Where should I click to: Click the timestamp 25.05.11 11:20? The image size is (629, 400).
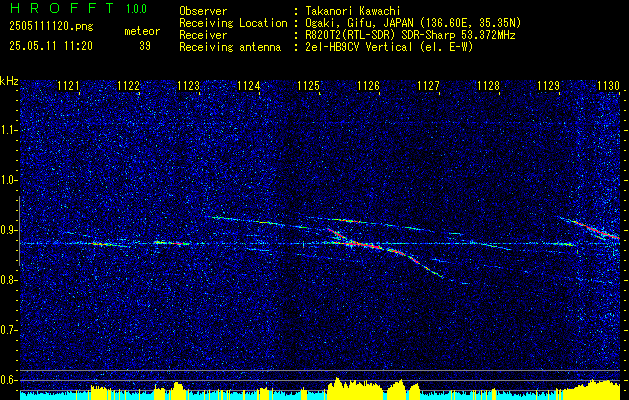(x=51, y=46)
